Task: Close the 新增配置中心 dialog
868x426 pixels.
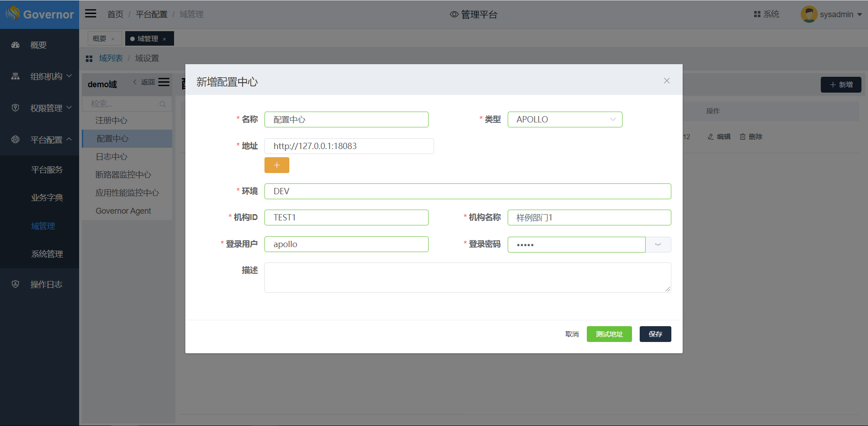Action: coord(666,81)
